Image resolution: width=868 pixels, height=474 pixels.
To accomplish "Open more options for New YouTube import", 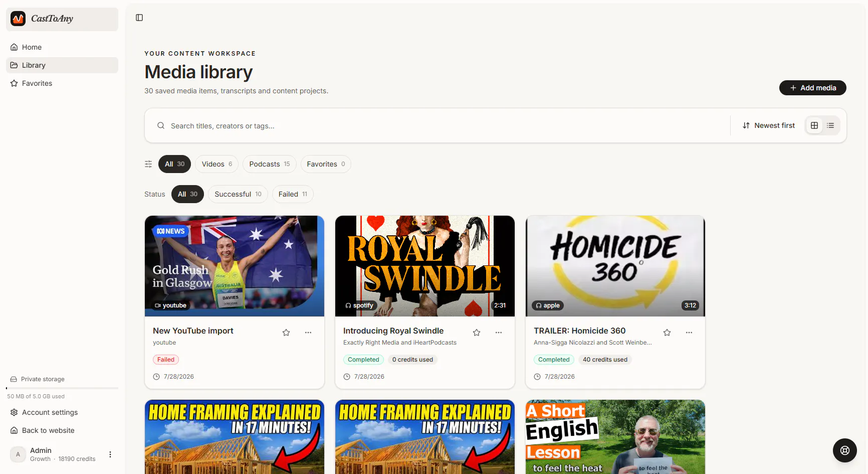I will (x=308, y=333).
